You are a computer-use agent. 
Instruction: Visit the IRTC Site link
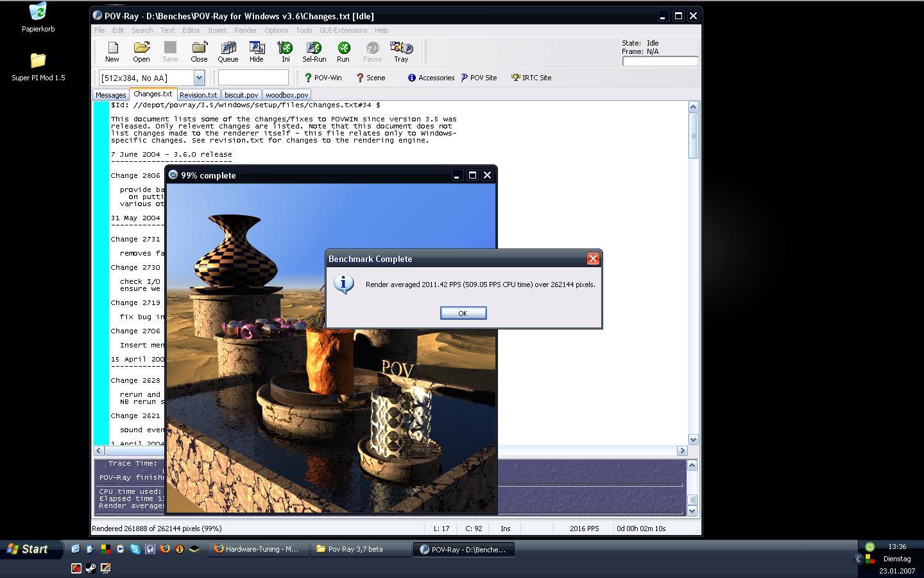[531, 78]
